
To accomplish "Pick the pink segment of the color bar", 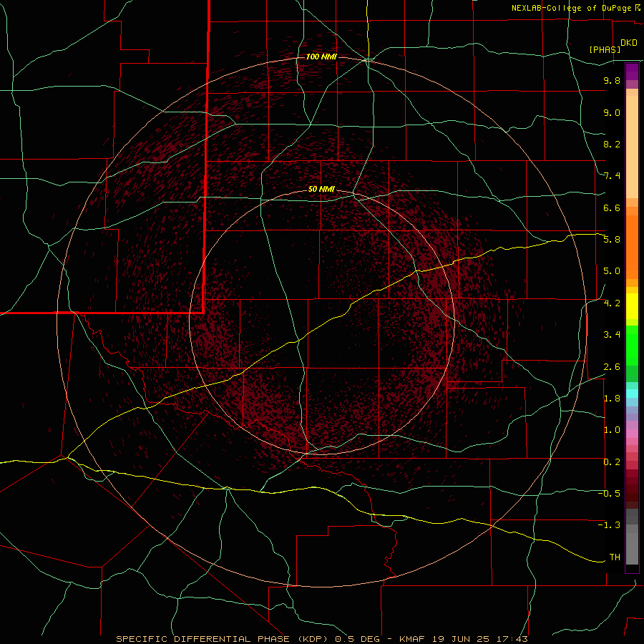I will coord(632,434).
